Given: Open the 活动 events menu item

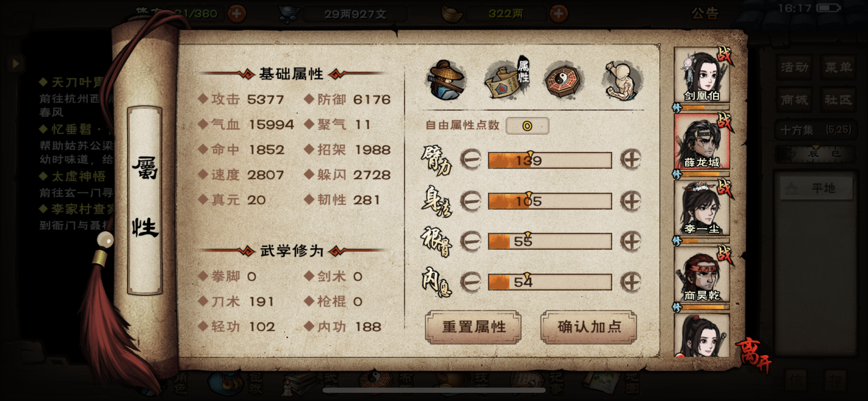Looking at the screenshot, I should point(795,67).
